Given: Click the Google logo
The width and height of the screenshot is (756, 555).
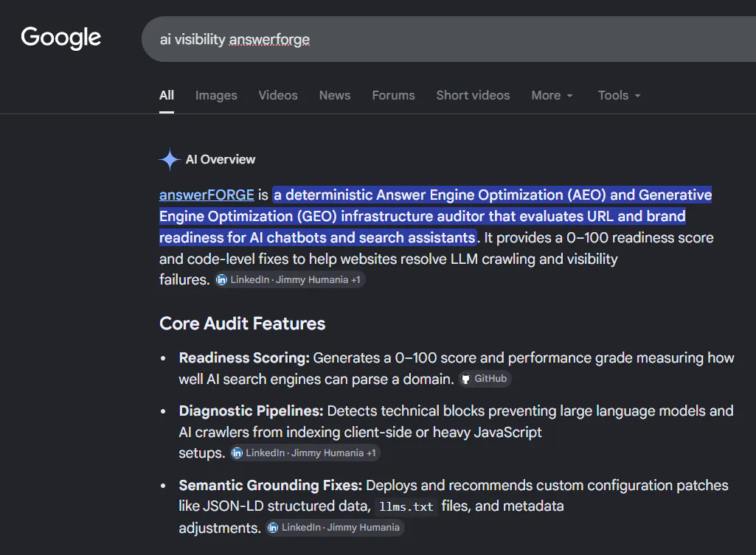Looking at the screenshot, I should point(60,38).
